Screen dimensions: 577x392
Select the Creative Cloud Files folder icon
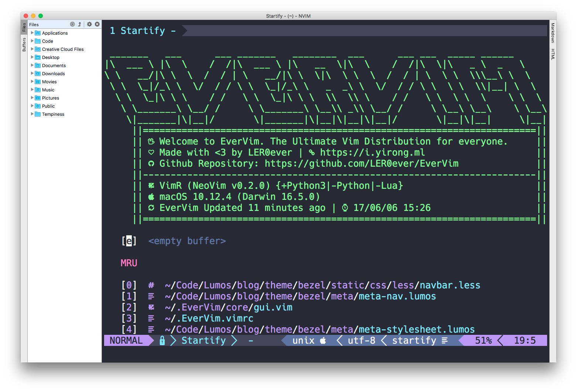coord(38,49)
